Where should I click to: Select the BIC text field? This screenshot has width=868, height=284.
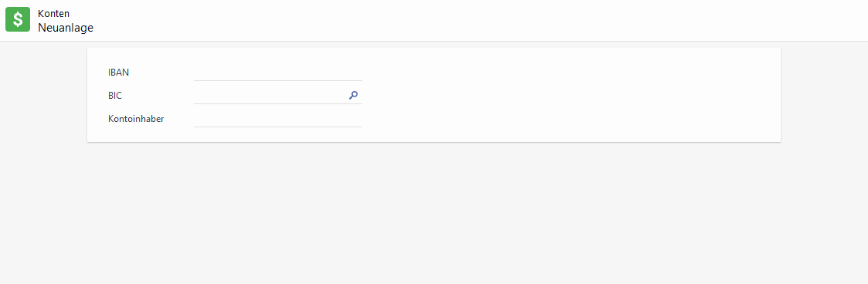[270, 95]
